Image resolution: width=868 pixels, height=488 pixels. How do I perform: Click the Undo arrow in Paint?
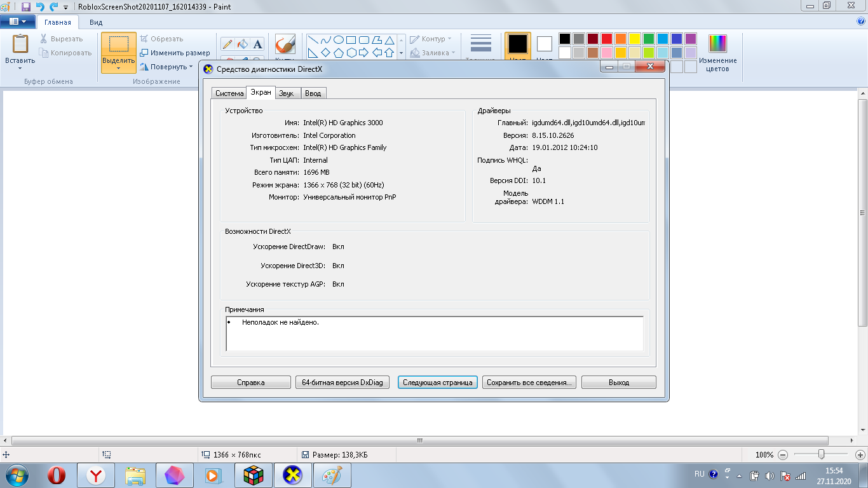coord(40,6)
